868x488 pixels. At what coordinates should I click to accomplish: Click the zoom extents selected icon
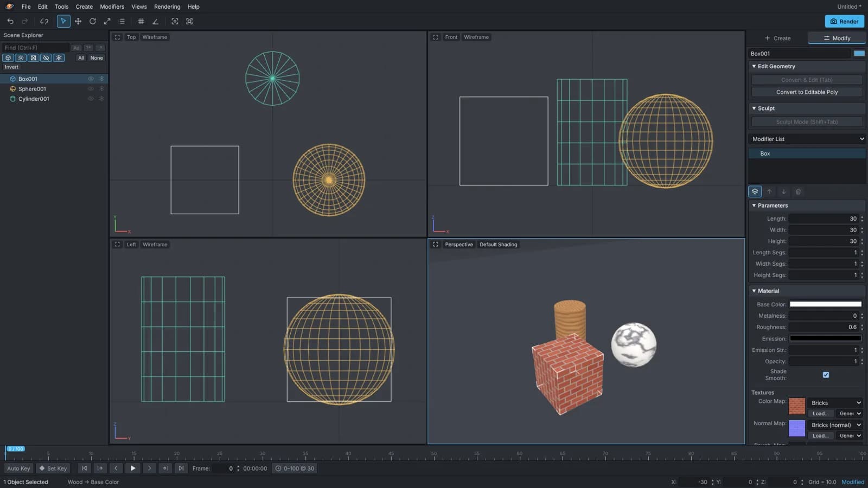(175, 21)
